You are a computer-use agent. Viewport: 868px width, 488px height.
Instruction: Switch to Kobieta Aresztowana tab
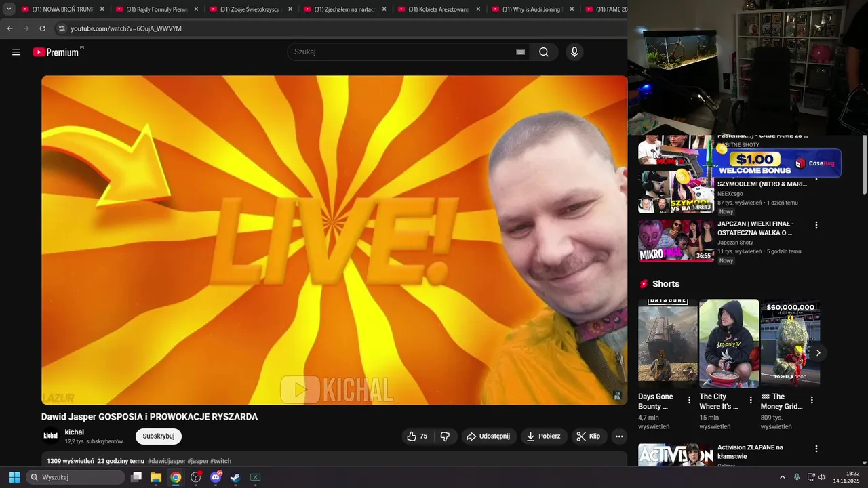click(x=438, y=9)
